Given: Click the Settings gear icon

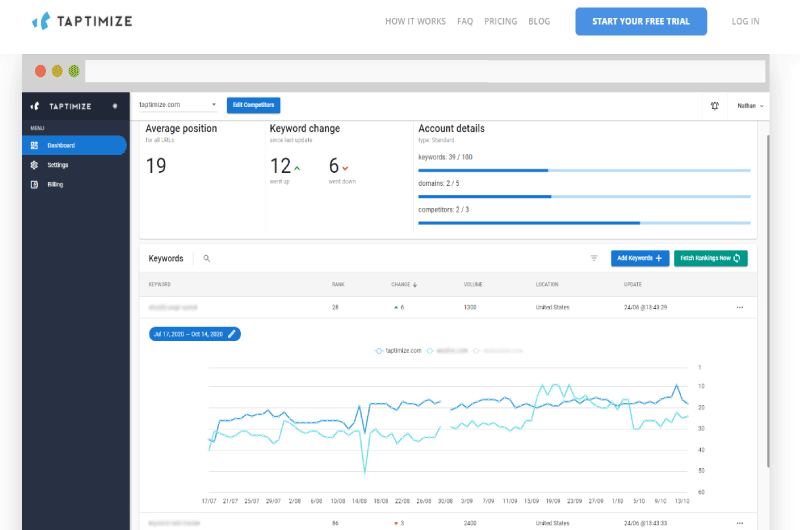Looking at the screenshot, I should [34, 165].
